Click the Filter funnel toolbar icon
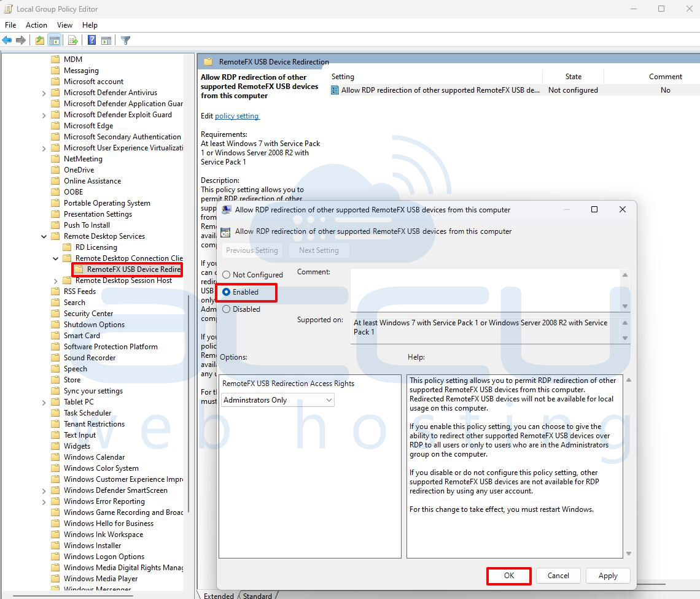This screenshot has height=599, width=700. 125,40
